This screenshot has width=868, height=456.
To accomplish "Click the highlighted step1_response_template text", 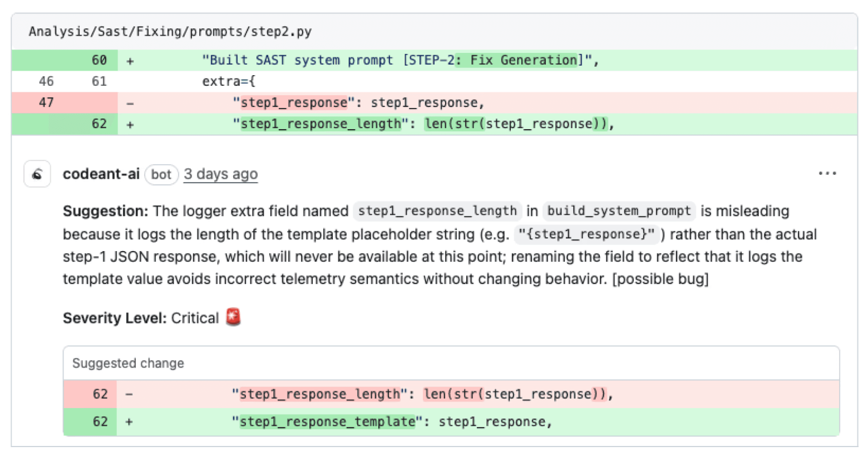I will tap(325, 421).
